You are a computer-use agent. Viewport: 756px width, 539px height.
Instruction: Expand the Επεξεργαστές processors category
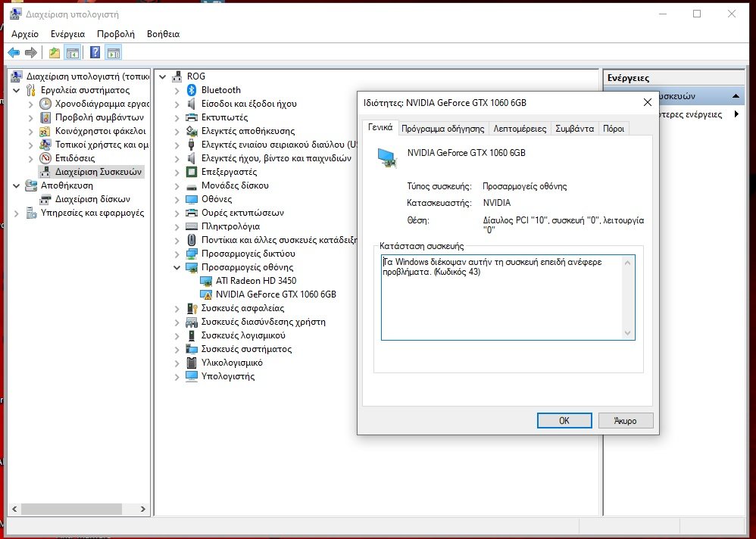pos(177,173)
